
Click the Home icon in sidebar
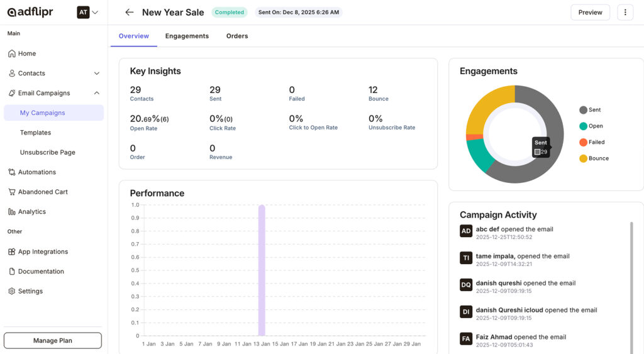point(12,53)
